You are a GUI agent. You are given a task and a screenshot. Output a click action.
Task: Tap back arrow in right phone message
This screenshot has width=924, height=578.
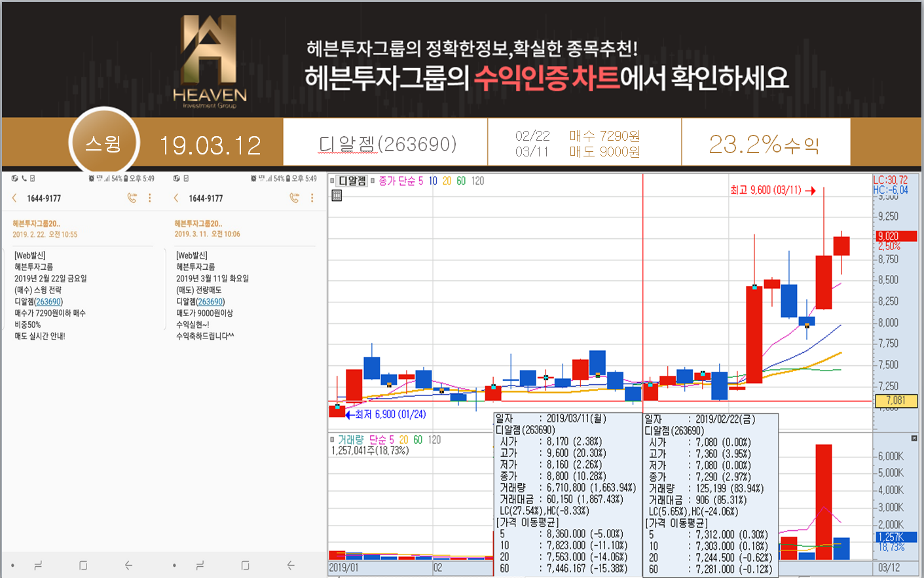176,198
